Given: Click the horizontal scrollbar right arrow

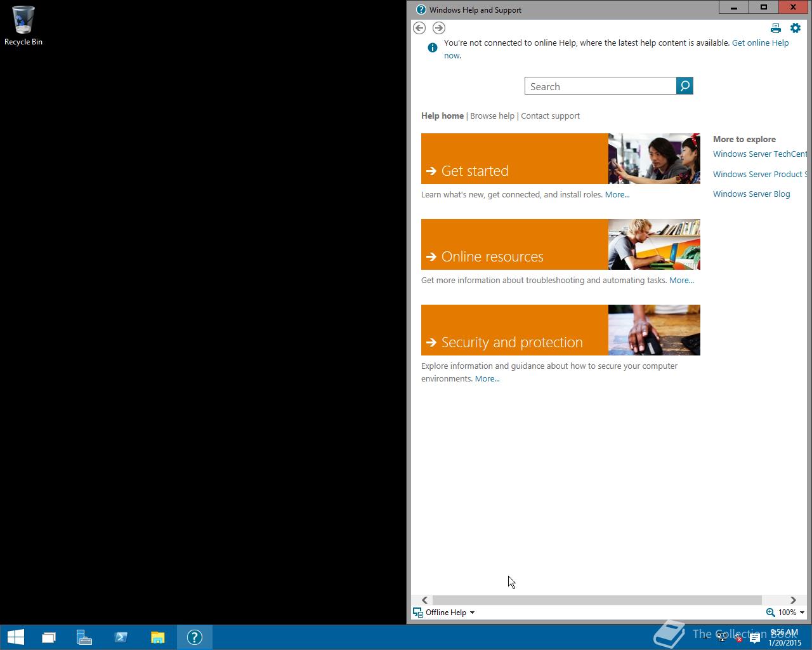Looking at the screenshot, I should [x=793, y=600].
